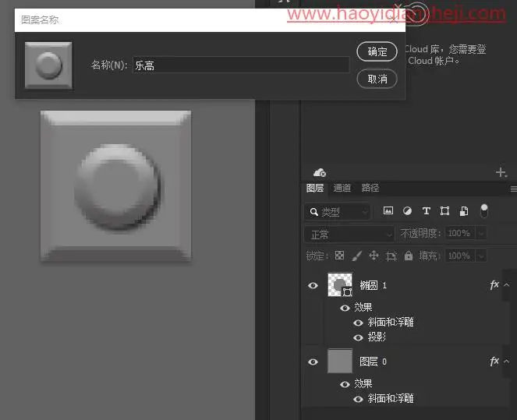
Task: Open the layers panel menu icon
Action: click(513, 189)
